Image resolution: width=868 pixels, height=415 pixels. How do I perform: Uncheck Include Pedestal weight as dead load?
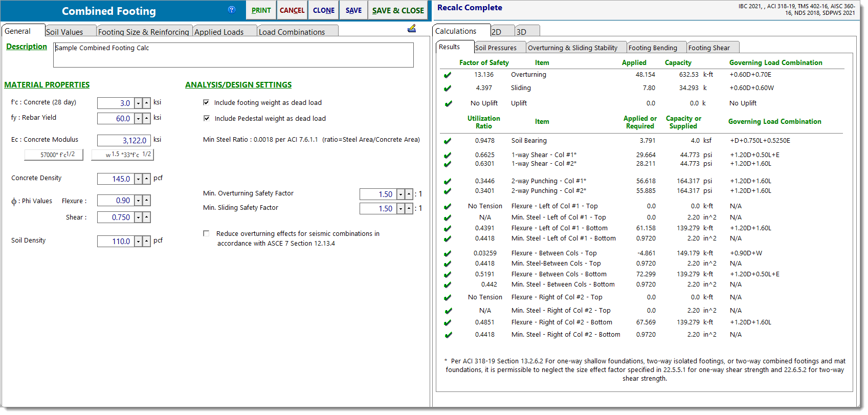206,119
